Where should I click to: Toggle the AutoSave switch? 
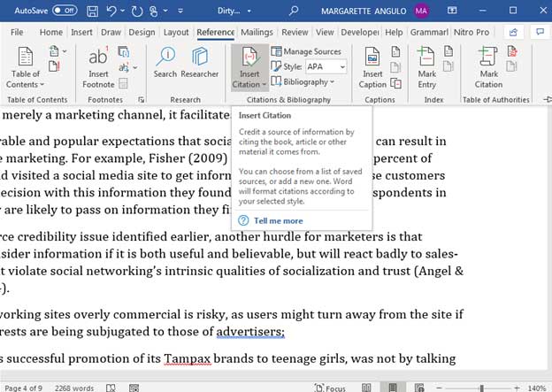(64, 11)
